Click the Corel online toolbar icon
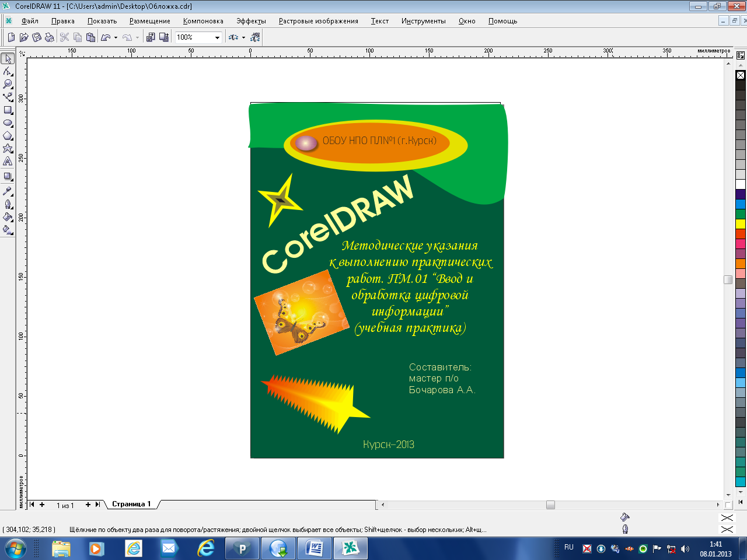 point(255,37)
